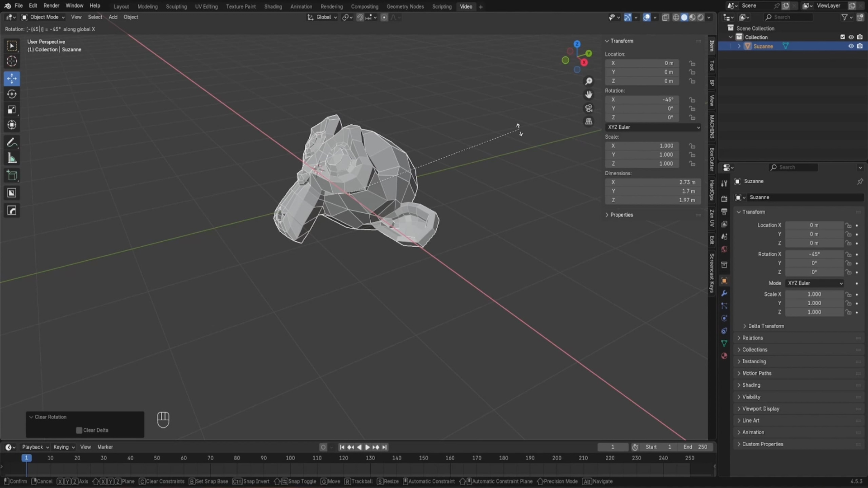
Task: Open the Object Mode dropdown
Action: click(44, 17)
